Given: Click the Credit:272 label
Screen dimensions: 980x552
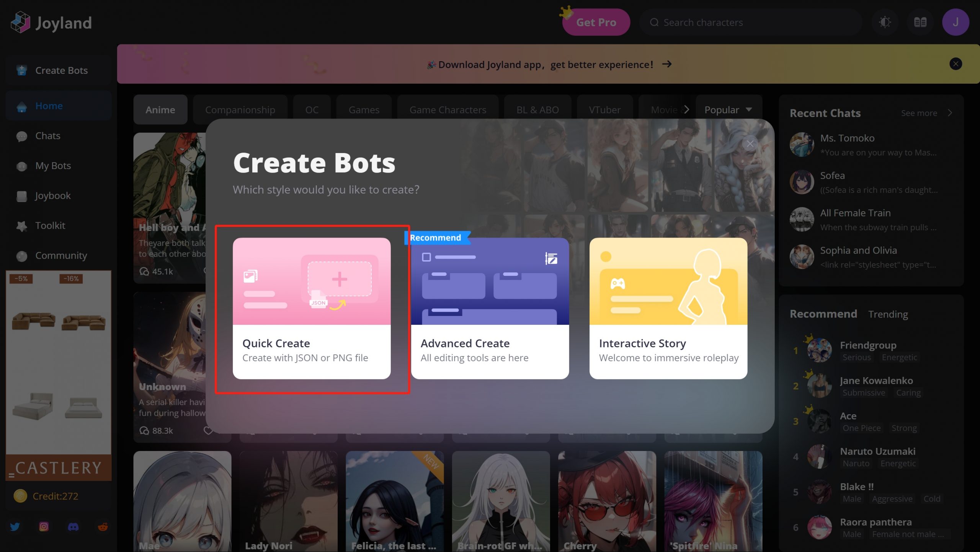Looking at the screenshot, I should (56, 496).
